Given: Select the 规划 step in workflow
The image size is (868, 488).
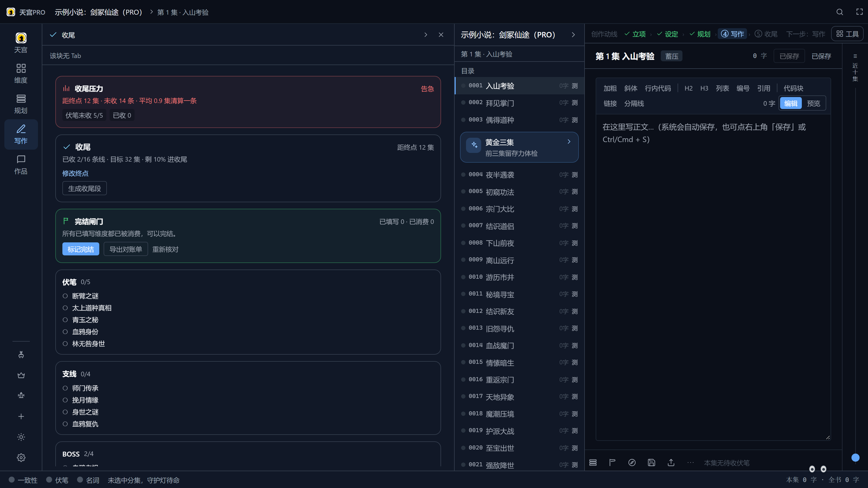Looking at the screenshot, I should click(x=700, y=34).
